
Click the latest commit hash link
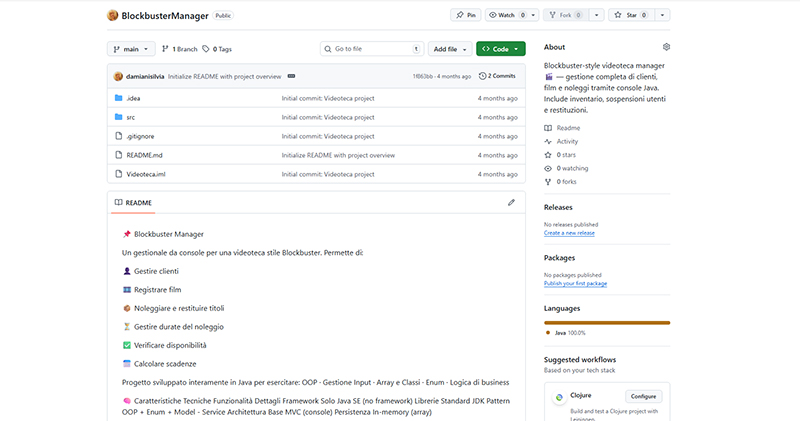pos(422,77)
